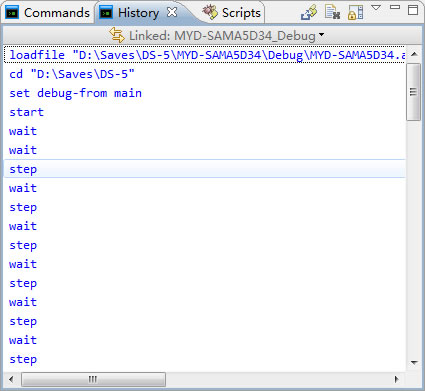Screen dimensions: 425x391
Task: Open the view menu triangle
Action: coord(376,7)
